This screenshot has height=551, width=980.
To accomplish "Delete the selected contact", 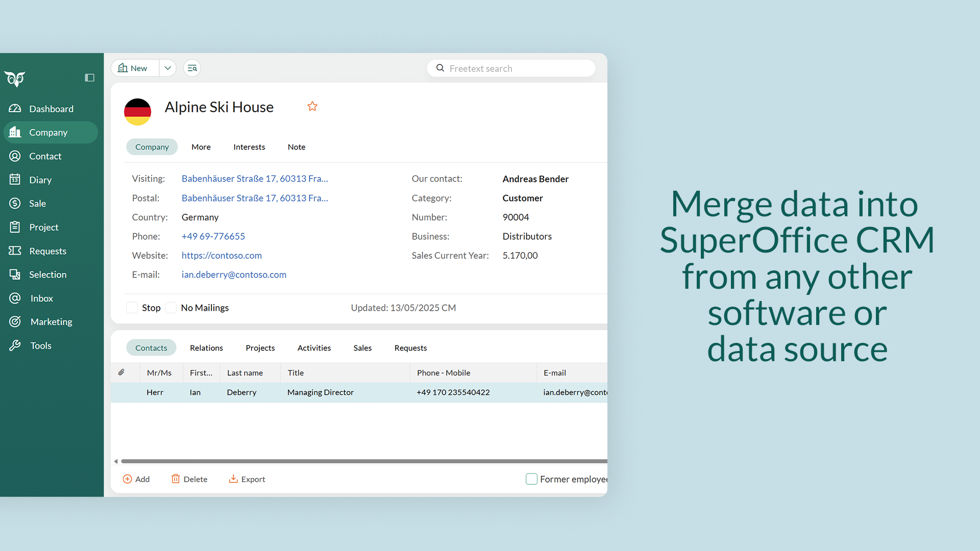I will (189, 479).
